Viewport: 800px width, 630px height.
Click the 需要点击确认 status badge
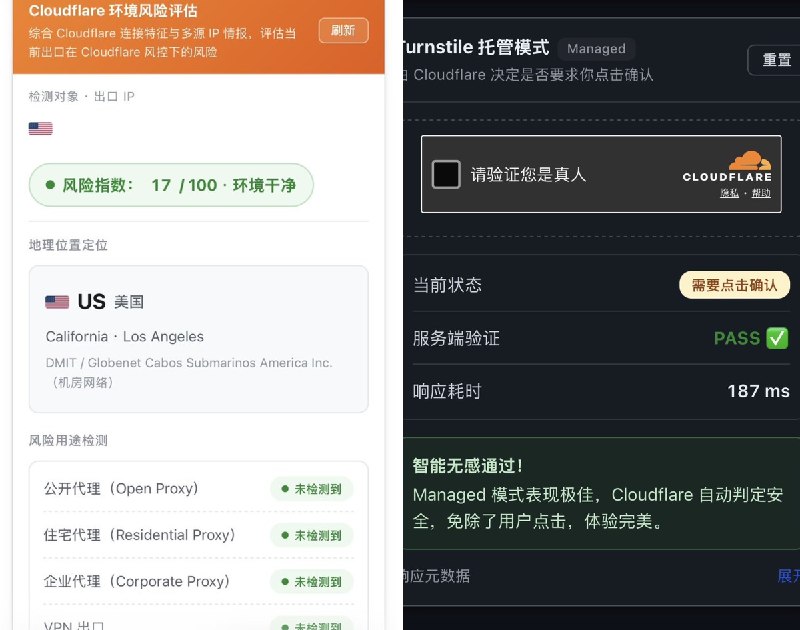pyautogui.click(x=734, y=285)
